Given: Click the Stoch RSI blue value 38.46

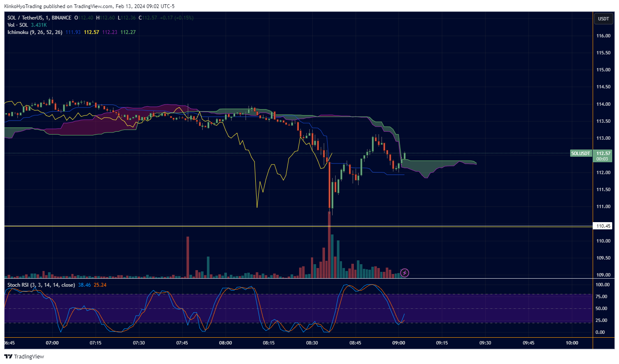Looking at the screenshot, I should coord(85,285).
